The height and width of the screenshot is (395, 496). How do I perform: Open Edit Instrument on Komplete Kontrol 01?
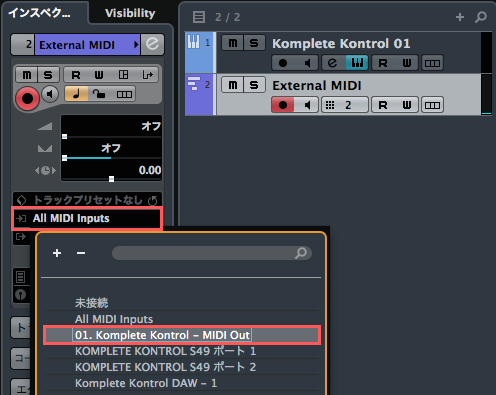click(333, 63)
